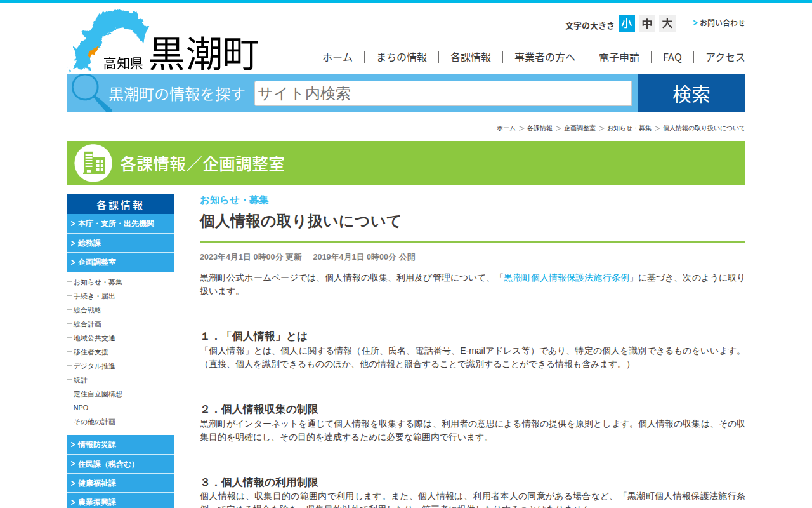The height and width of the screenshot is (508, 812).
Task: Go to ホーム in main navigation
Action: (x=337, y=57)
